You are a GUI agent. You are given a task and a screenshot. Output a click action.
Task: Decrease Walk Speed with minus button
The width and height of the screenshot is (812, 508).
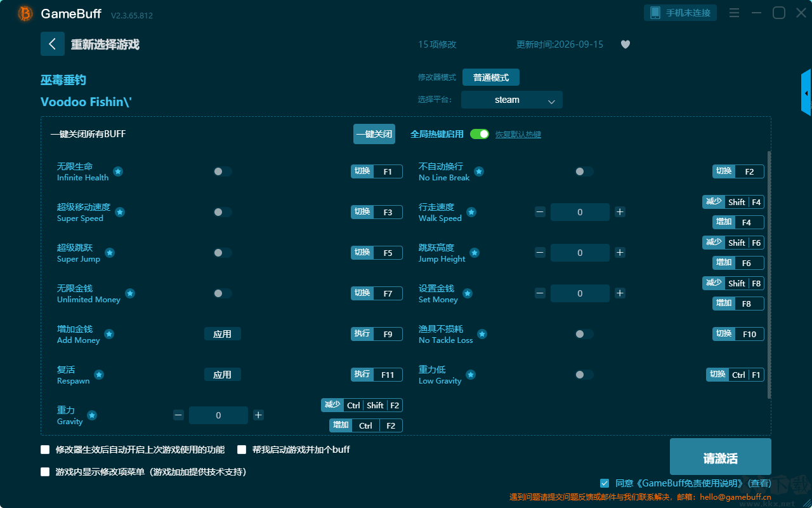(540, 212)
